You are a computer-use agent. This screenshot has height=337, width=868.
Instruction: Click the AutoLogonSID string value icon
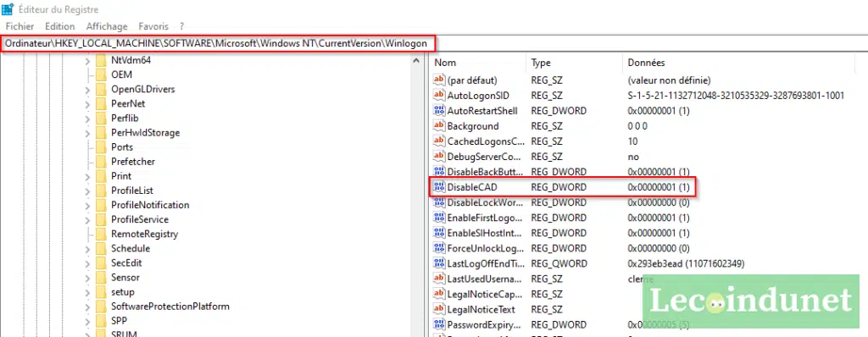pyautogui.click(x=439, y=95)
